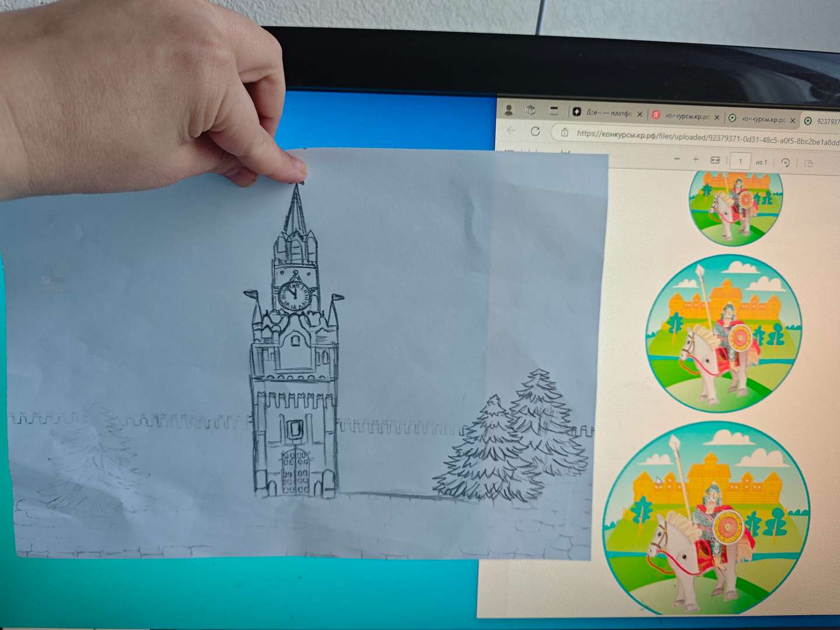Rotate the PDF page
Screen dimensions: 840x630
pos(785,161)
